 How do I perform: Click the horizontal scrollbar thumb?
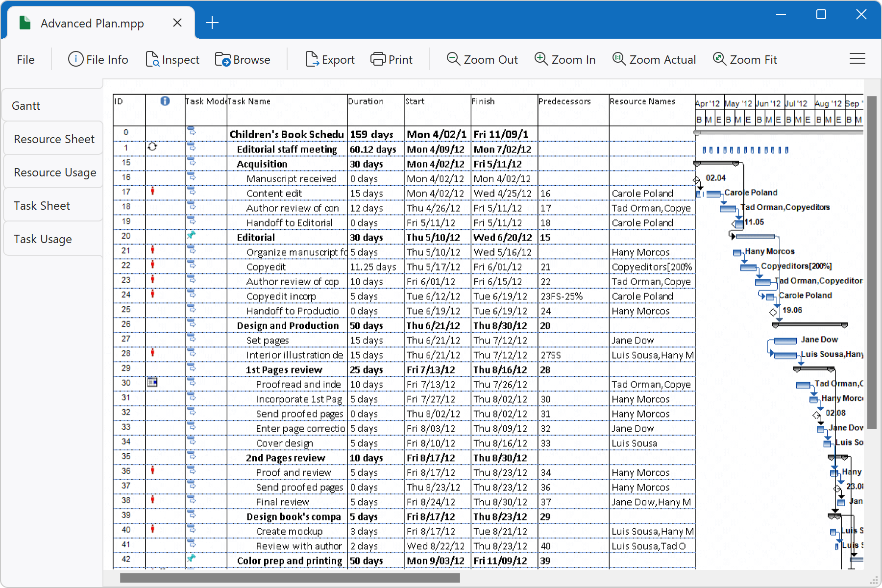click(290, 578)
